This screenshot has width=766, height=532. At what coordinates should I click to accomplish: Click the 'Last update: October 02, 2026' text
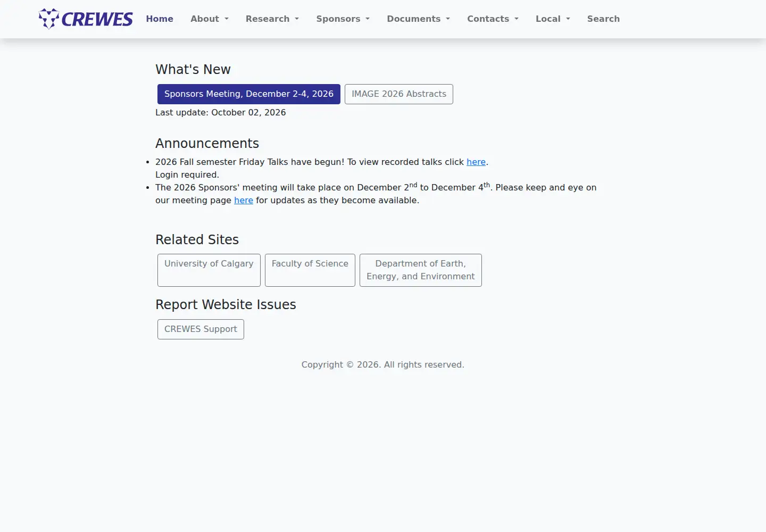pos(221,112)
